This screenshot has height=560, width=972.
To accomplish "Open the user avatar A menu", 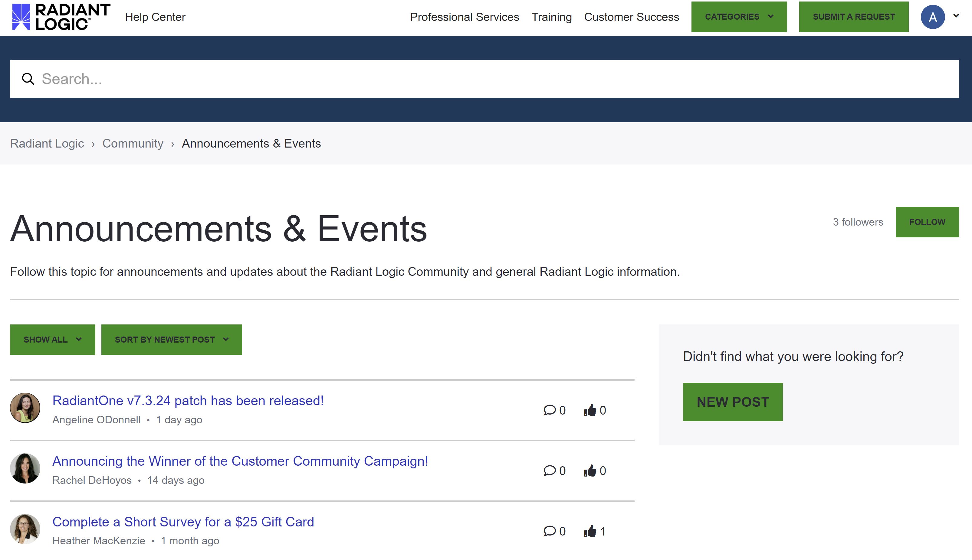I will (x=932, y=17).
